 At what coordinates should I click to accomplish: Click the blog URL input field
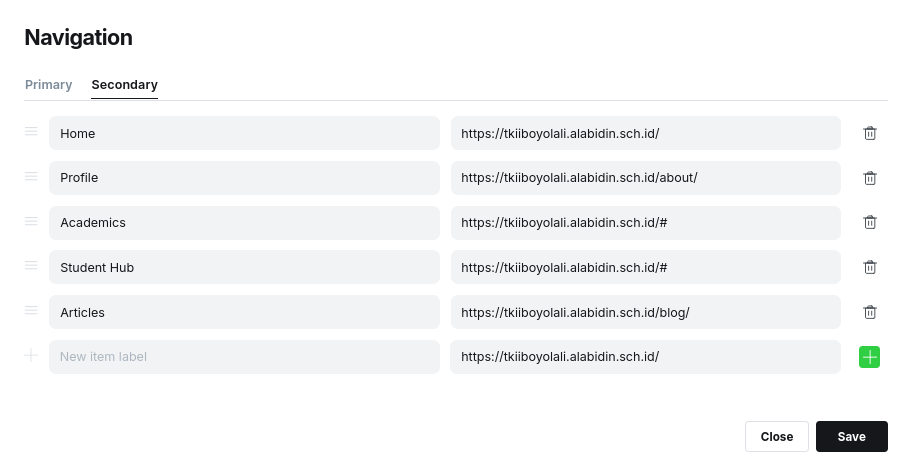pyautogui.click(x=645, y=312)
